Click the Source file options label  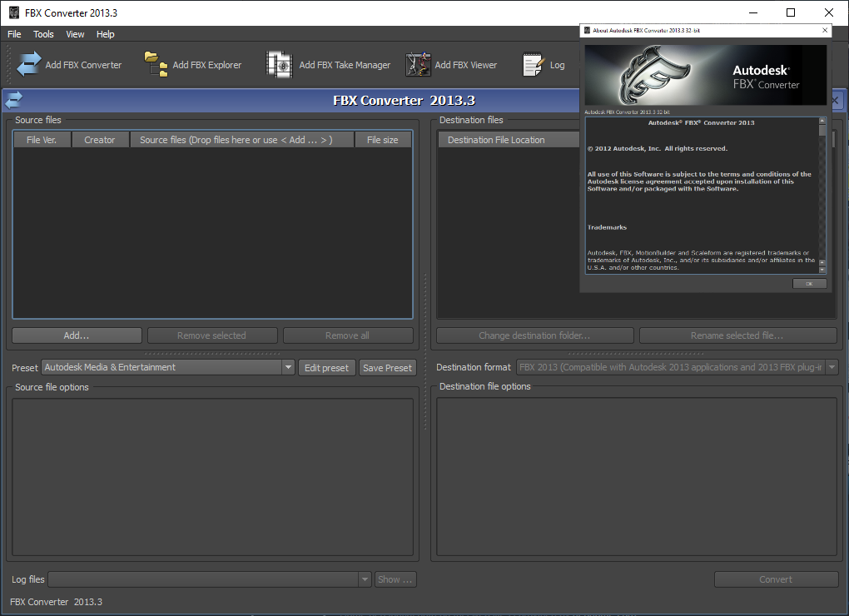(x=52, y=387)
